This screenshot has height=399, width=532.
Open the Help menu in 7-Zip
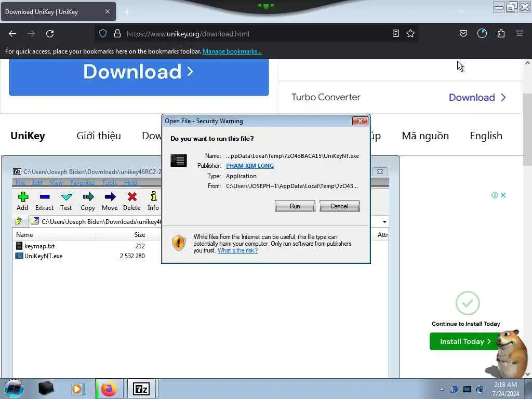pos(130,182)
